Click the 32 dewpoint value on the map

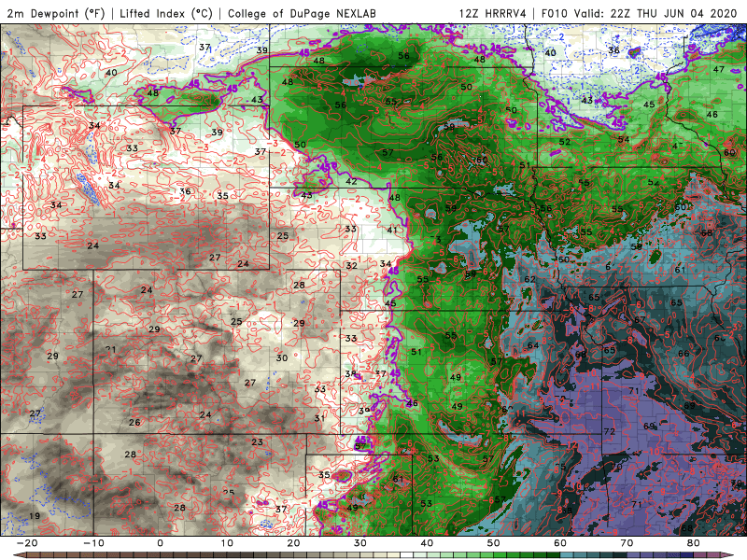tap(352, 266)
